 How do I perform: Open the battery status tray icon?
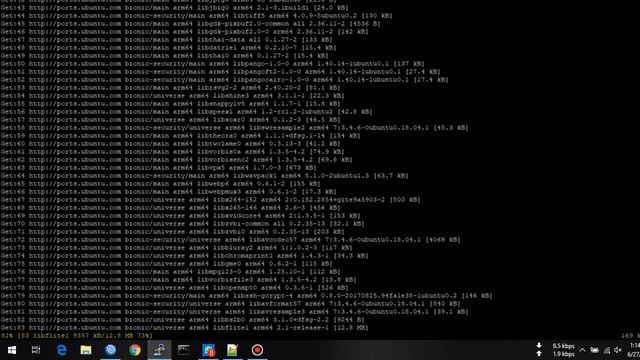(595, 350)
